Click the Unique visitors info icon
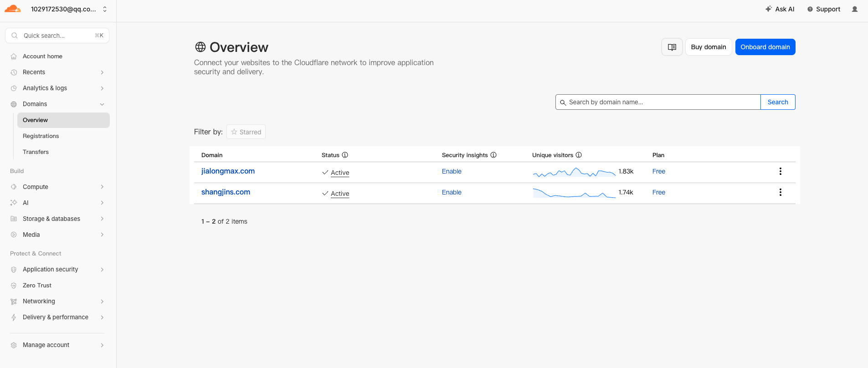 coord(579,155)
